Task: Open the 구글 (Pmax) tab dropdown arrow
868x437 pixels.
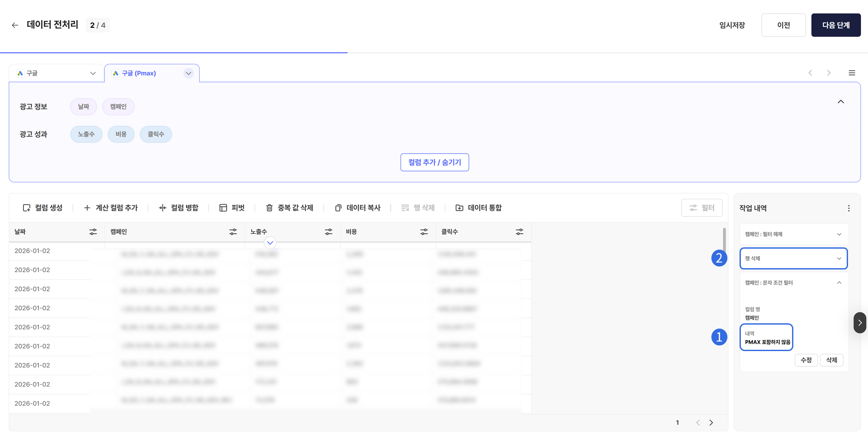Action: point(188,73)
